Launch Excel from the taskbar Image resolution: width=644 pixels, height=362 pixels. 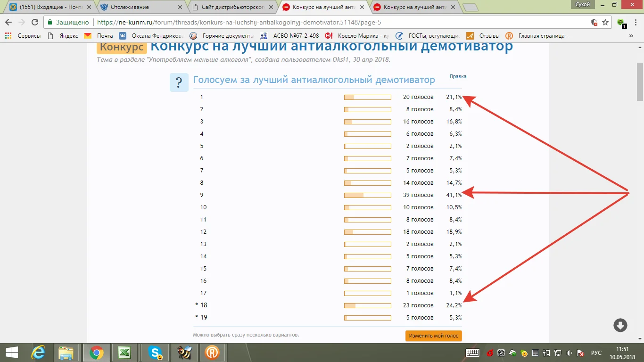click(125, 352)
